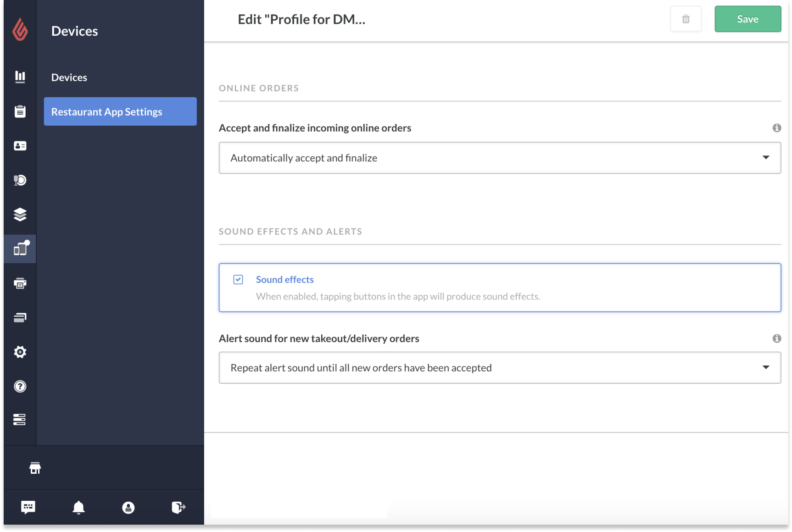Click the SOUND EFFECTS AND ALERTS heading
The image size is (792, 532).
click(x=290, y=232)
